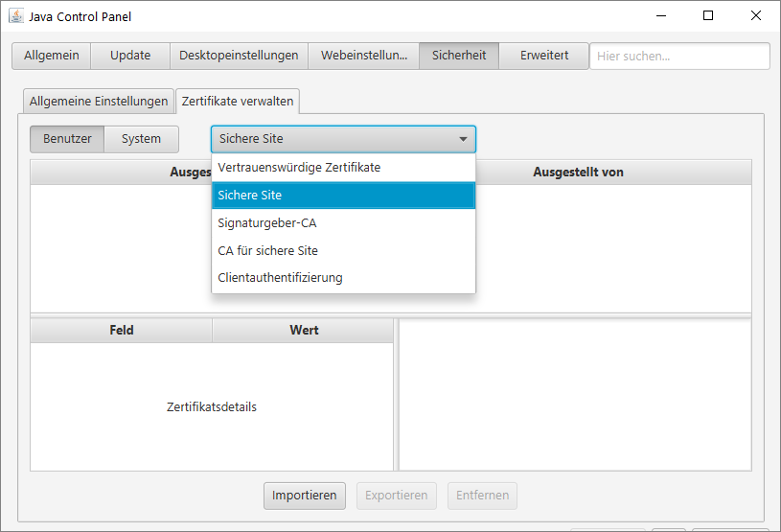Click the Wert column header
Viewport: 781px width, 532px height.
[304, 331]
